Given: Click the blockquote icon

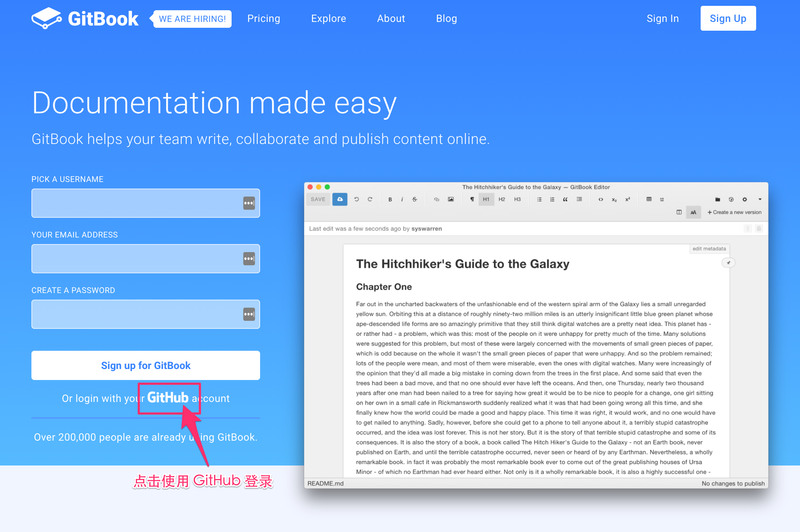Looking at the screenshot, I should 565,199.
